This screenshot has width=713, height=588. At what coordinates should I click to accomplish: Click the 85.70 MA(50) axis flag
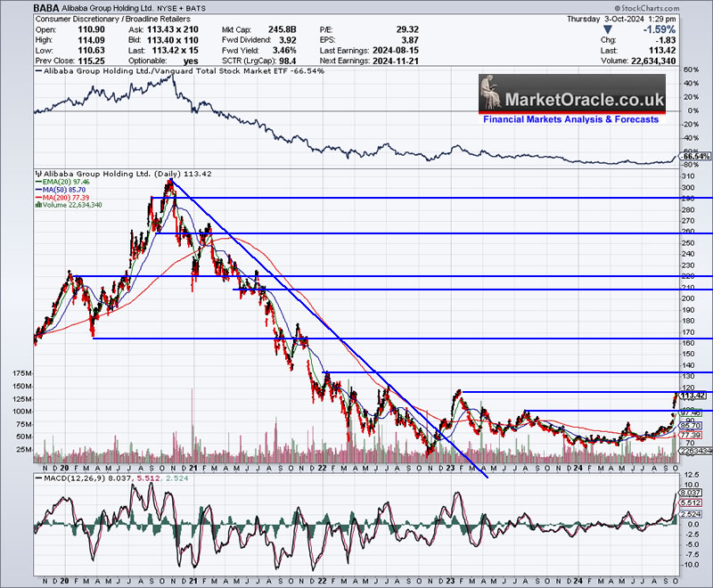coord(692,426)
